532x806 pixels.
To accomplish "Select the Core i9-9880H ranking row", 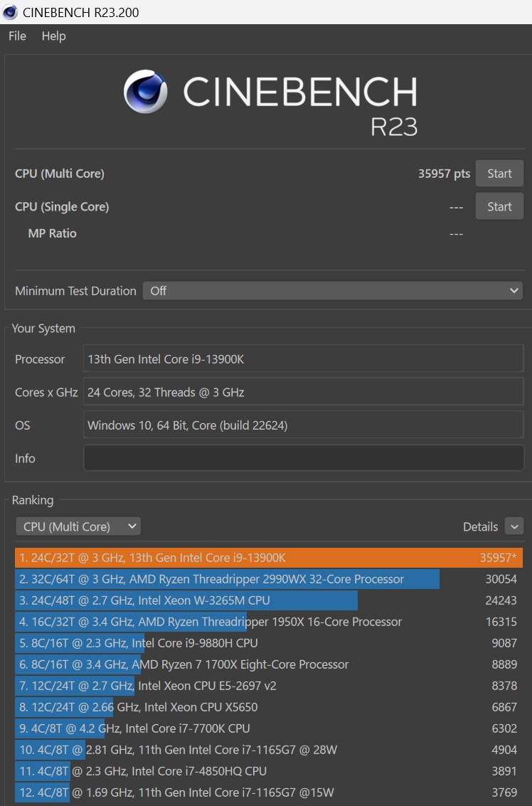I will point(269,643).
